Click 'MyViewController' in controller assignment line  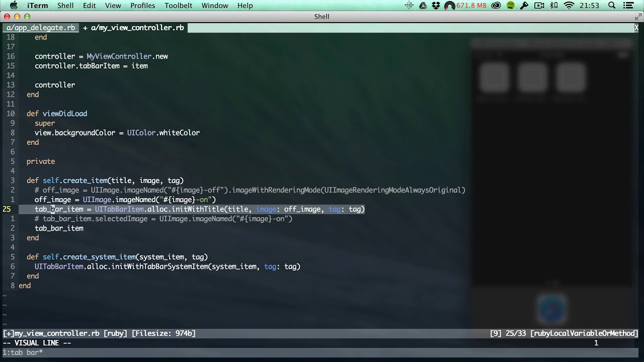coord(119,56)
